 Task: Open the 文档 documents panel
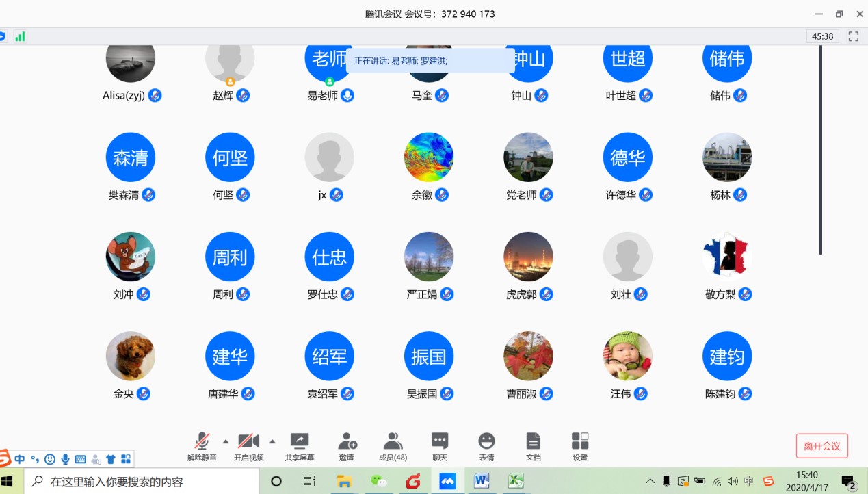click(533, 446)
